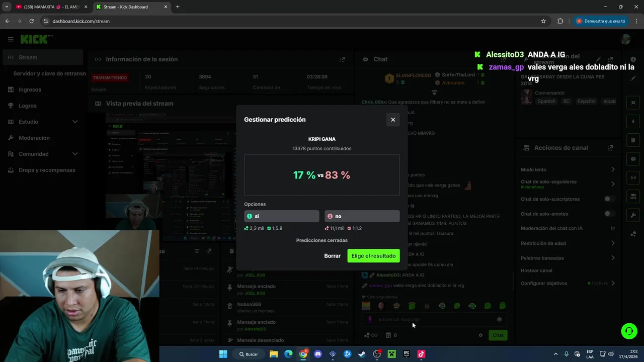
Task: Pop out the Acciones de canal panel
Action: coord(610,148)
